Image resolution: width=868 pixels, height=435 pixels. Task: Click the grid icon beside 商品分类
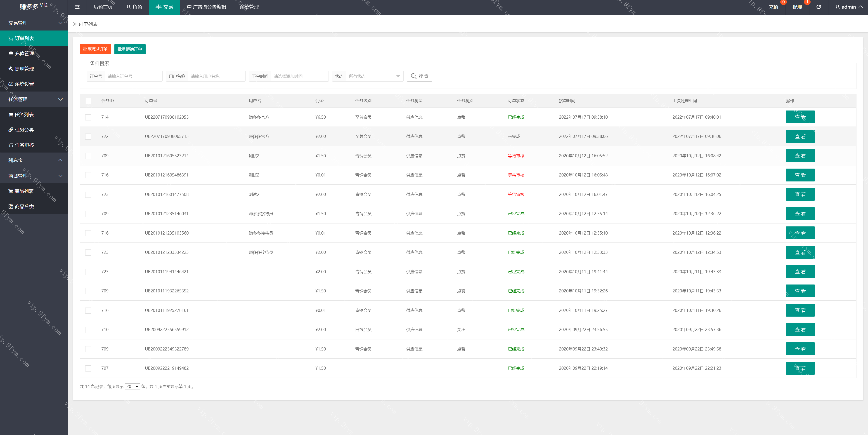[x=11, y=206]
